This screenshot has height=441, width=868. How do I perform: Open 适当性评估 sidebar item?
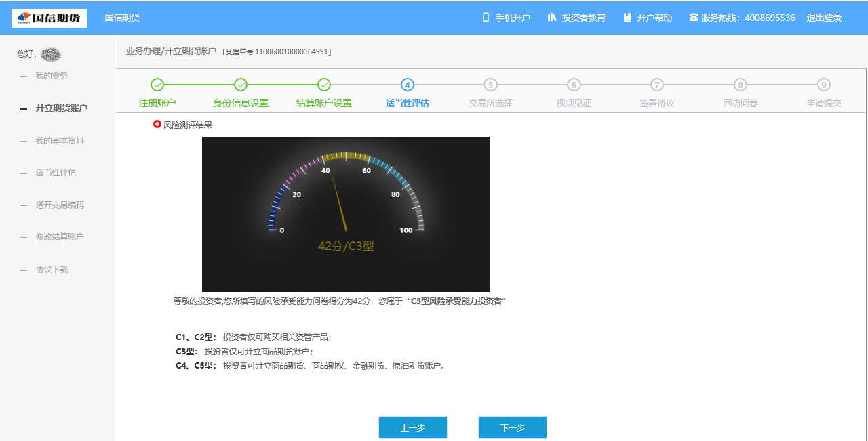(x=56, y=173)
